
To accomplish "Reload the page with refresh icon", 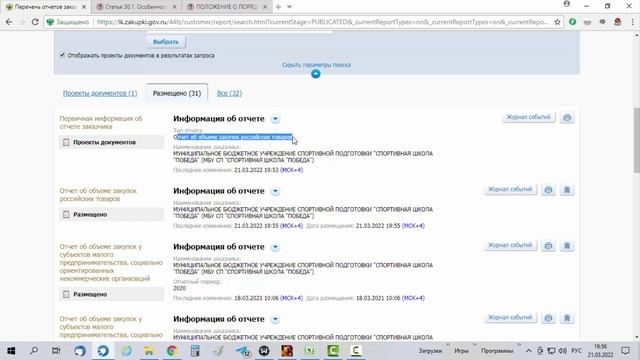I will pos(35,22).
